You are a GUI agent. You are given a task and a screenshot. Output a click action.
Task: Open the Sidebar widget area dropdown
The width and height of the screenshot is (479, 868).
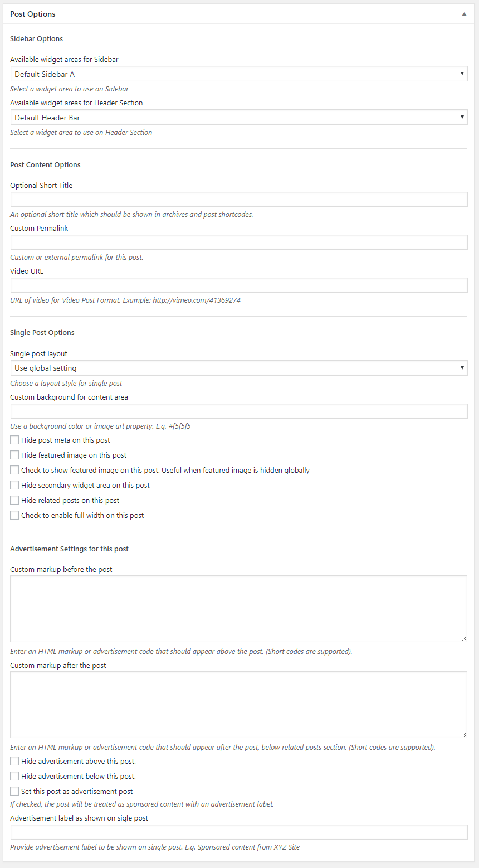click(238, 74)
